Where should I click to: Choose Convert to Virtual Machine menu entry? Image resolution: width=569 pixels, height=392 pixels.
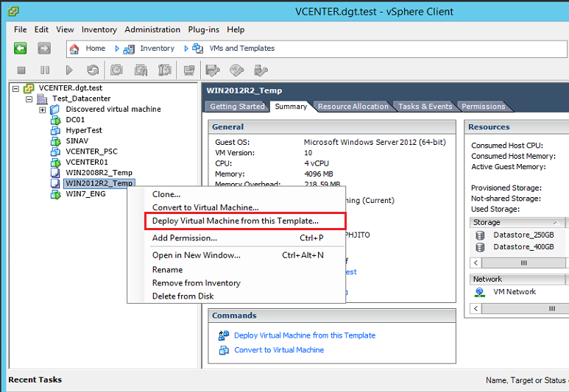coord(236,207)
